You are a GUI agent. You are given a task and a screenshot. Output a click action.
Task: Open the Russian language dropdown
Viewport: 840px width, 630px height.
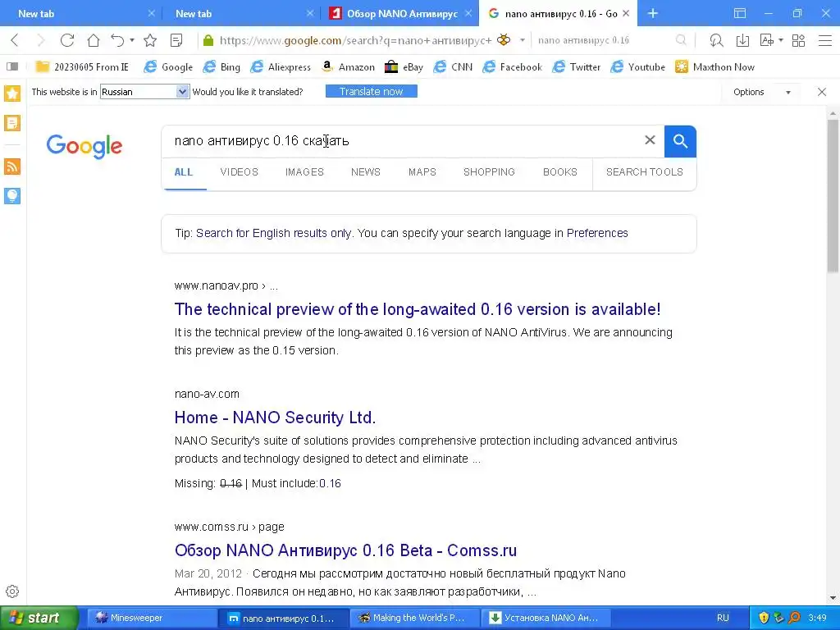(x=144, y=92)
